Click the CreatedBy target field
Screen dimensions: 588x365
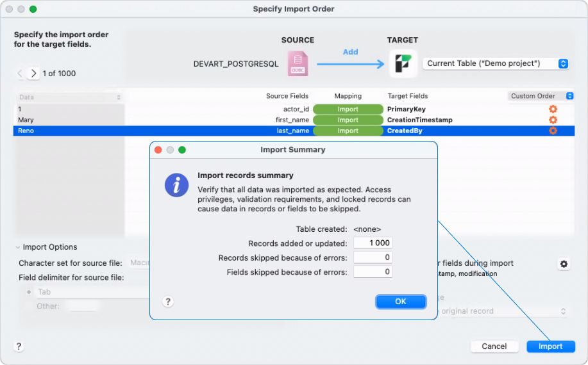coord(405,131)
